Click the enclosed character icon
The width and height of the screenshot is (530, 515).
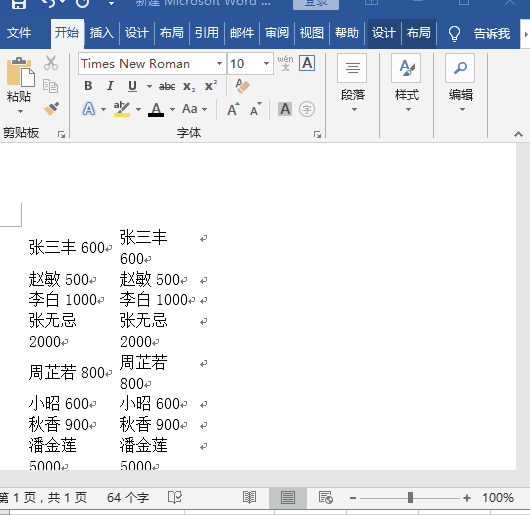[307, 109]
